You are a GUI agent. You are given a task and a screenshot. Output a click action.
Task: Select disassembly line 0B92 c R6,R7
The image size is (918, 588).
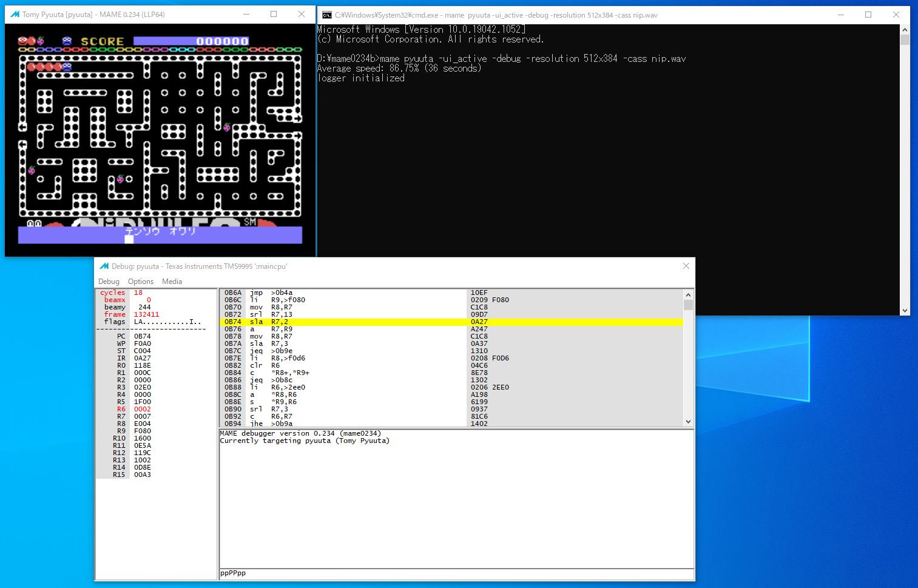(x=451, y=416)
